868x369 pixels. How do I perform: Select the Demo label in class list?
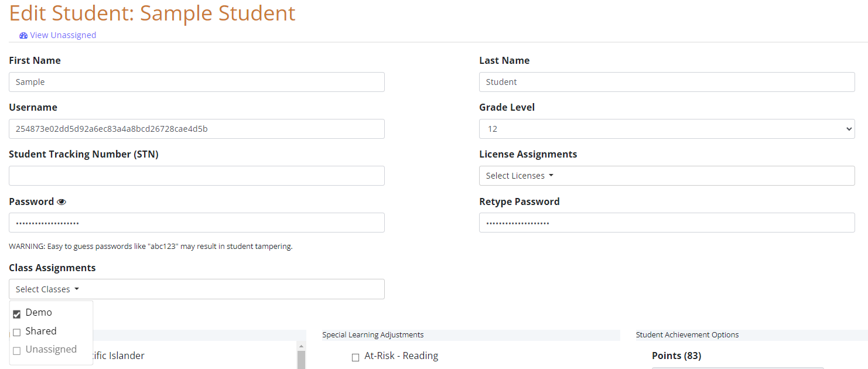tap(39, 313)
